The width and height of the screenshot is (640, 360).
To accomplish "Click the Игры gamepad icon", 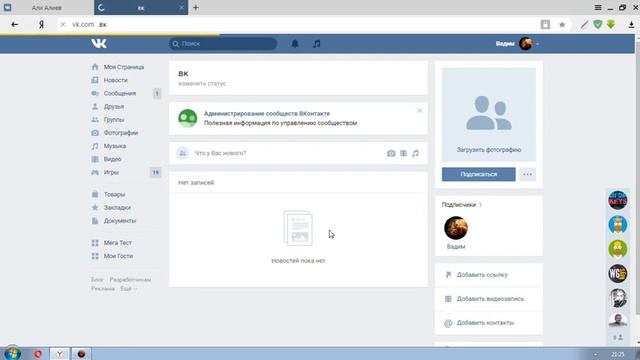I will [95, 172].
